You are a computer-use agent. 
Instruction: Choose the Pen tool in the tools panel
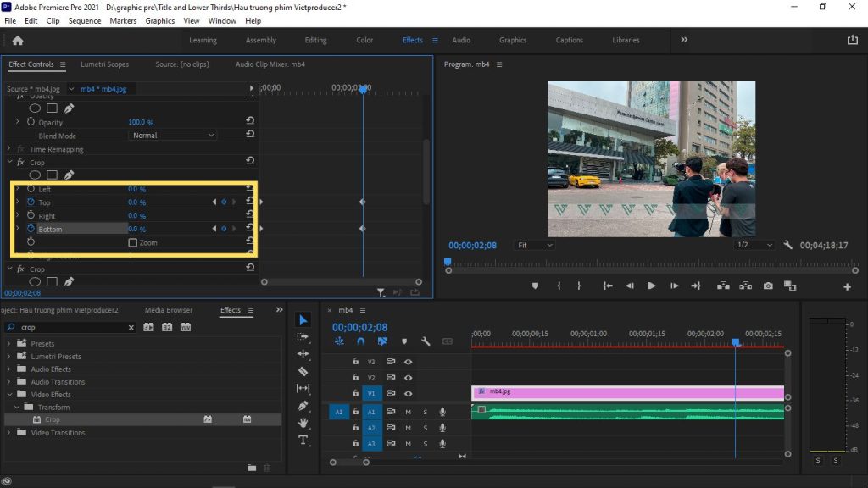point(303,406)
